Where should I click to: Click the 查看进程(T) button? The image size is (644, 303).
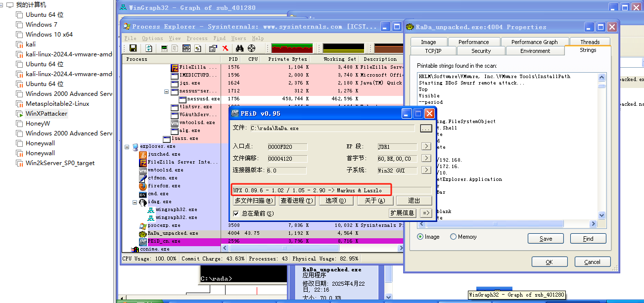coord(297,201)
